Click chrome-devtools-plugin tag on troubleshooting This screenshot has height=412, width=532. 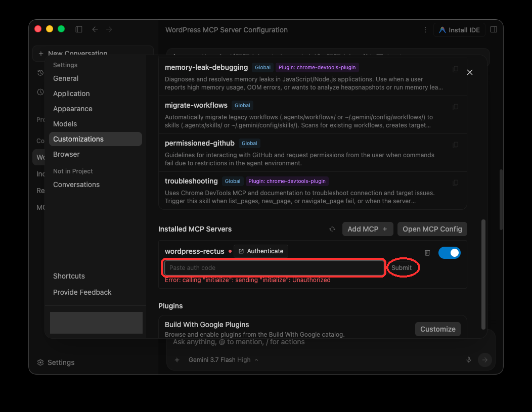287,181
